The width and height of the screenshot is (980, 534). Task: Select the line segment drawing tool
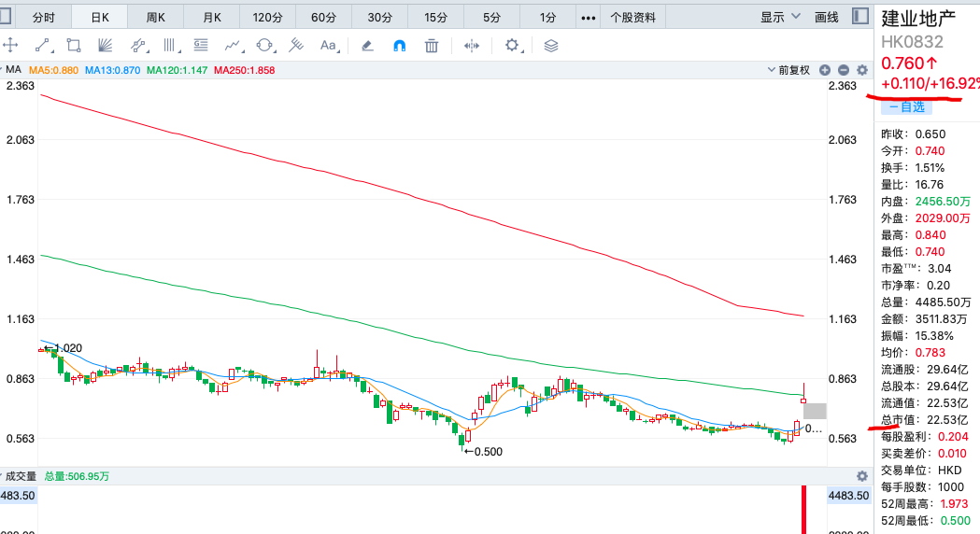[42, 45]
